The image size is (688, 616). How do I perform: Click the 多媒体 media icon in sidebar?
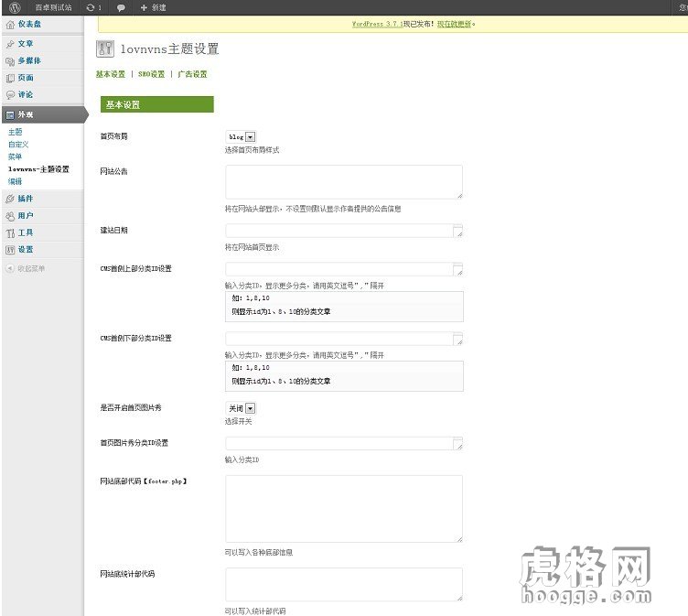coord(10,61)
